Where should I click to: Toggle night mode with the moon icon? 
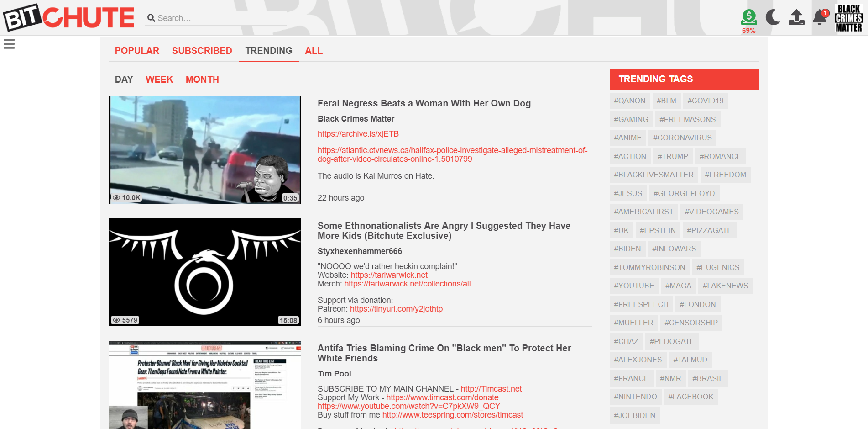pos(773,17)
